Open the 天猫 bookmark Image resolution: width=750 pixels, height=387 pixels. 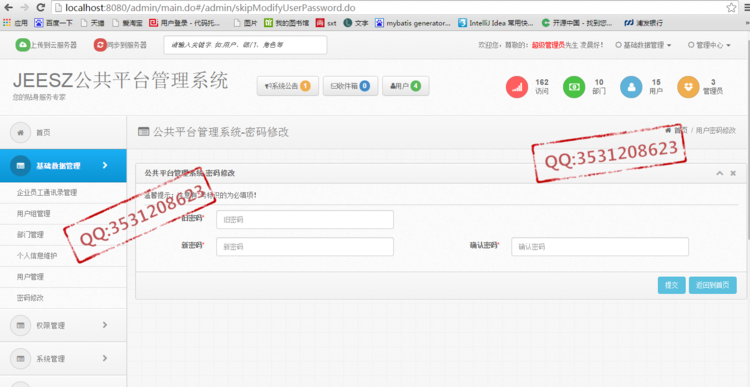pos(92,22)
